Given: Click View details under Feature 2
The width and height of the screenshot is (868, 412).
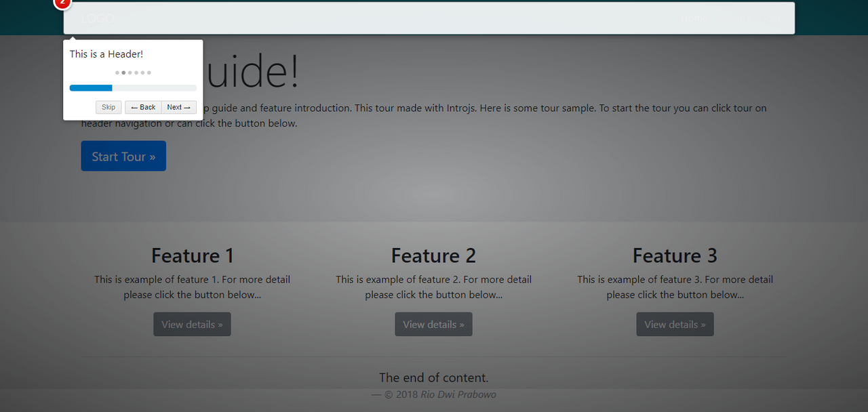Looking at the screenshot, I should [433, 324].
